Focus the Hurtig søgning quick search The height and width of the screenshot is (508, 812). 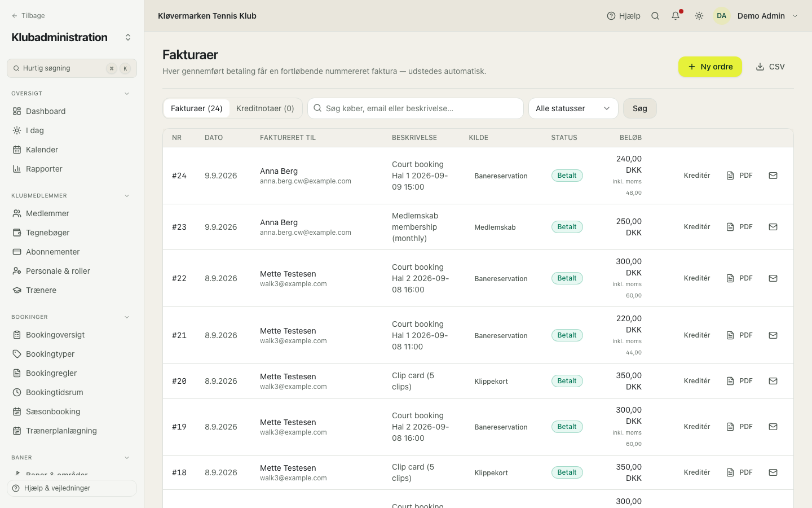point(72,68)
